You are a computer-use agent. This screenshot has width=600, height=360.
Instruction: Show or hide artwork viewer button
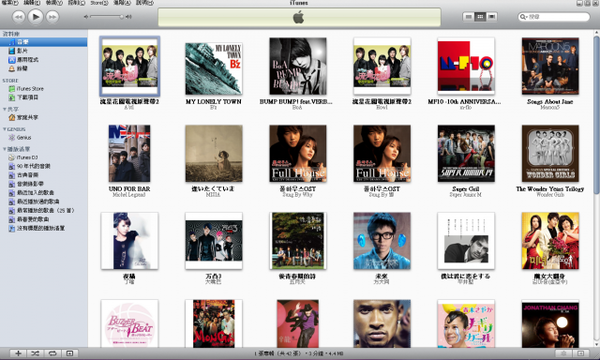tap(70, 353)
